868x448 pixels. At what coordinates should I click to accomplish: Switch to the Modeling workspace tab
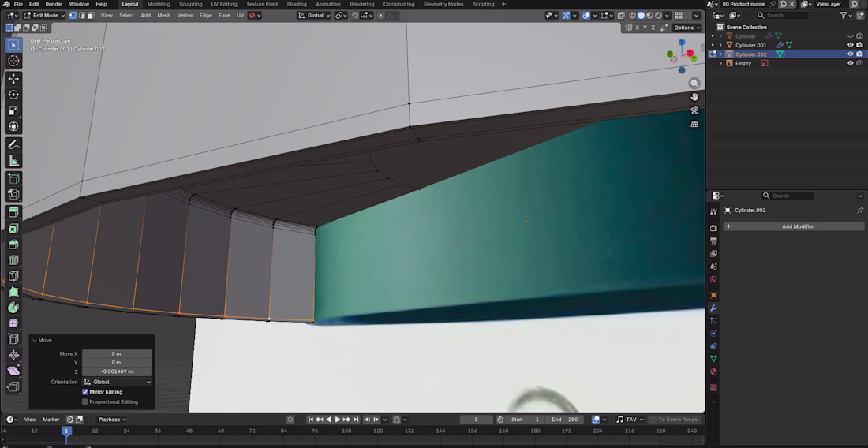[159, 4]
